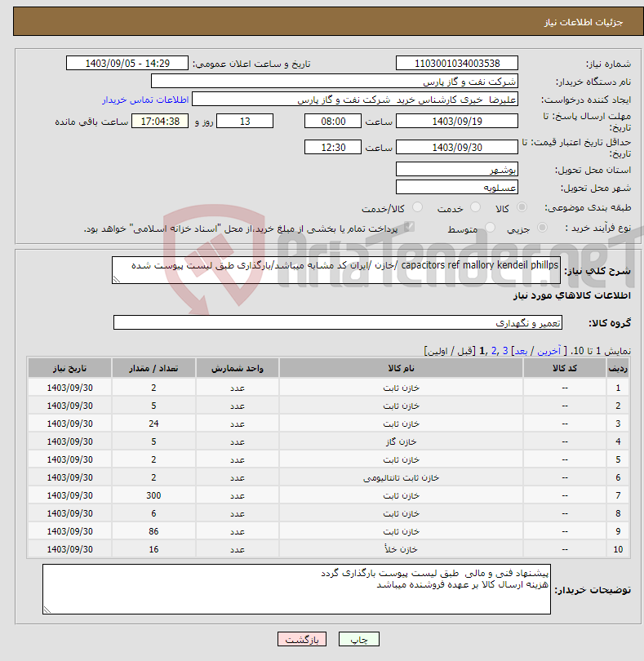
Task: Toggle the Islamic treasury payment checkbox
Action: tap(408, 227)
